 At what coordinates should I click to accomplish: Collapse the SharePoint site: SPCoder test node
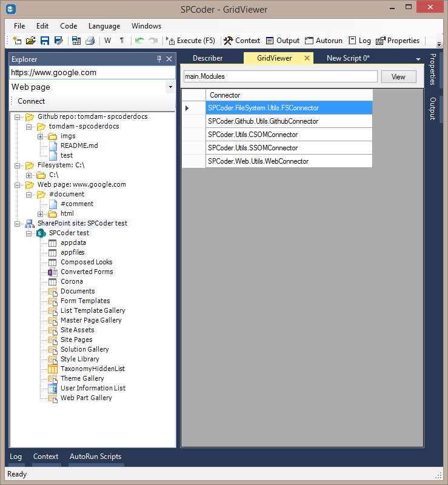click(x=18, y=224)
